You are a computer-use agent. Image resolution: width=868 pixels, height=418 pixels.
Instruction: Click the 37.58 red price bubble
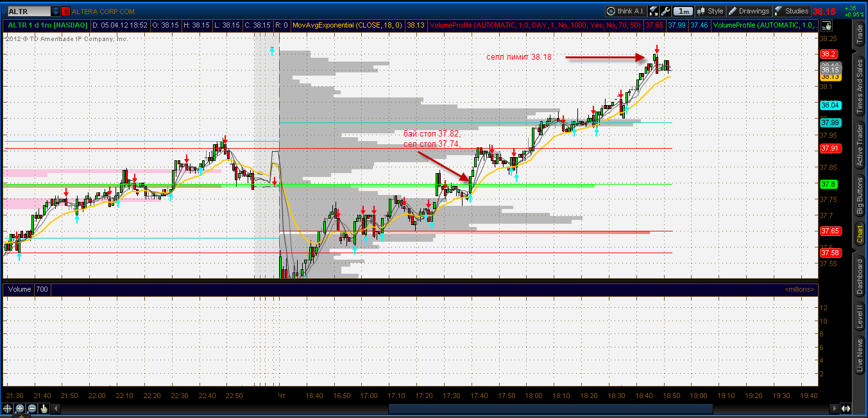click(x=830, y=253)
